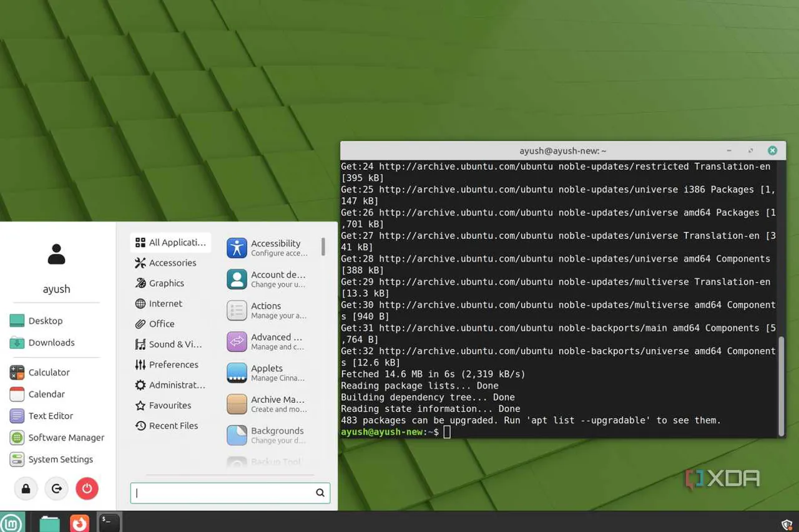Select the All Applications category
799x532 pixels.
point(170,243)
